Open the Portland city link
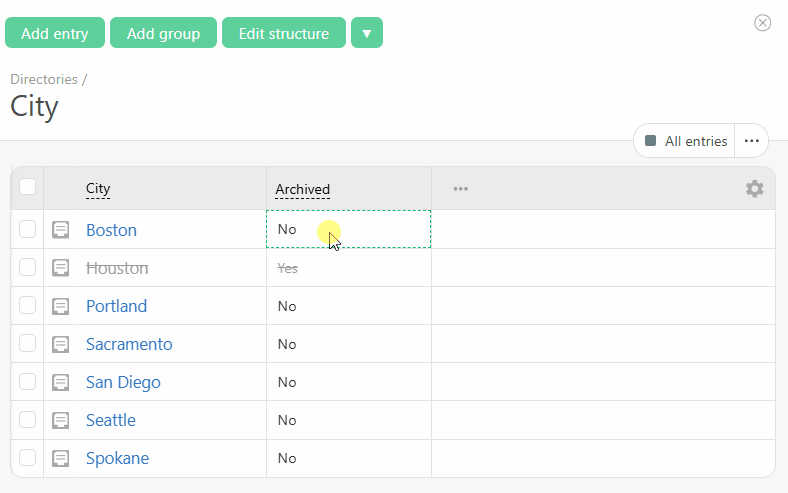The width and height of the screenshot is (788, 493). (x=116, y=306)
